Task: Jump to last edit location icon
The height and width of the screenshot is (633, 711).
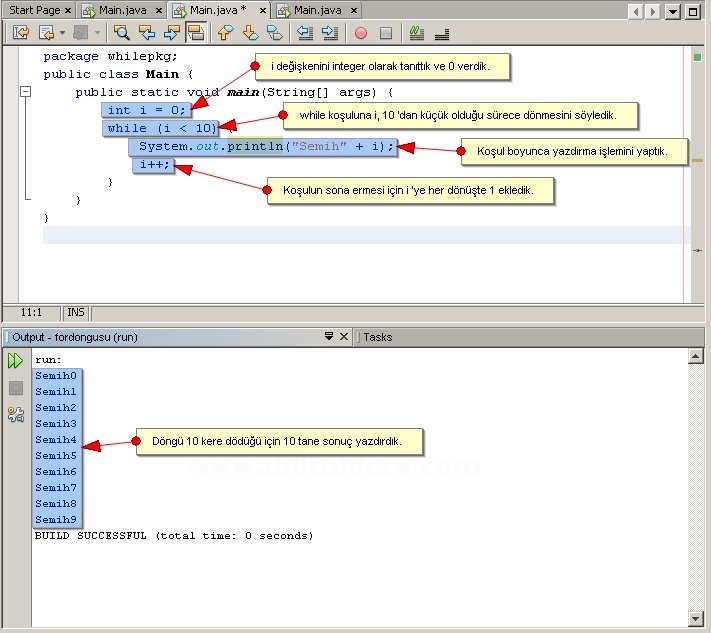Action: (x=21, y=33)
